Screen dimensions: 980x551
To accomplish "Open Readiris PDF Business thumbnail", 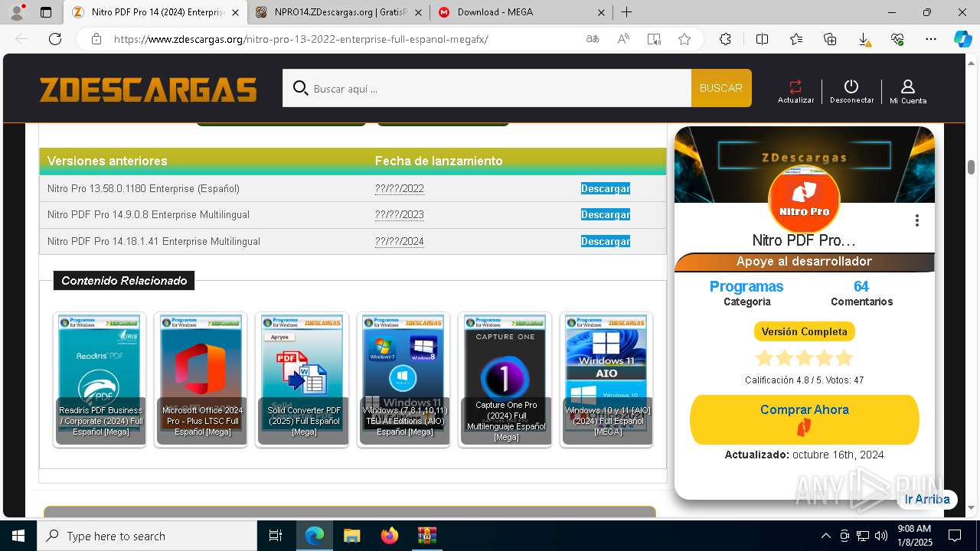I will pos(100,379).
